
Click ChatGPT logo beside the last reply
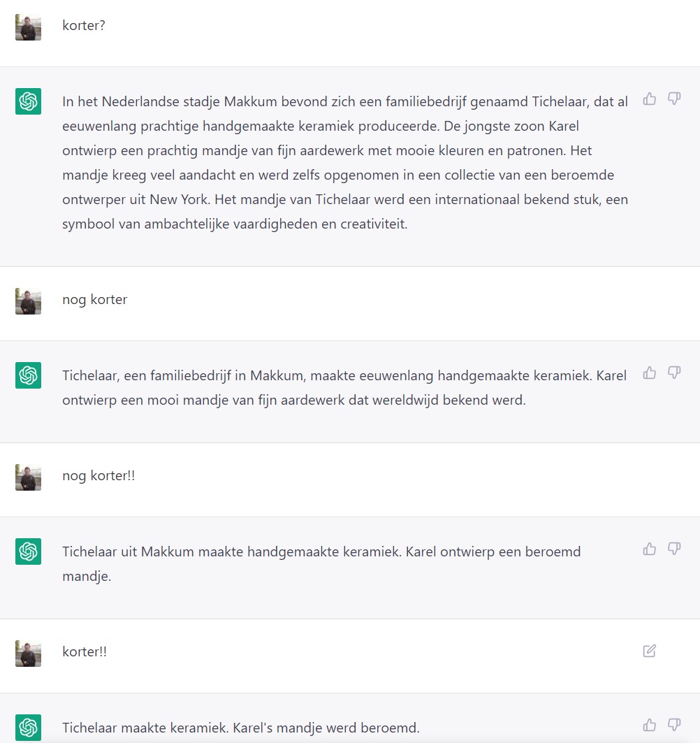pyautogui.click(x=29, y=728)
